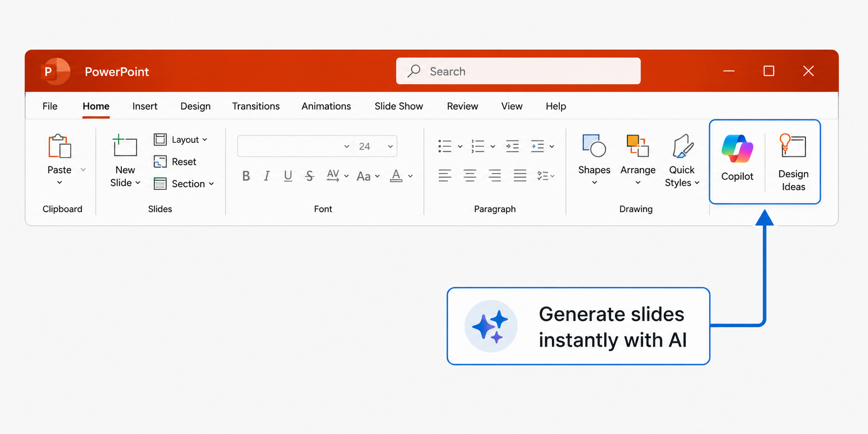The width and height of the screenshot is (868, 434).
Task: Apply a numbered list
Action: 478,146
